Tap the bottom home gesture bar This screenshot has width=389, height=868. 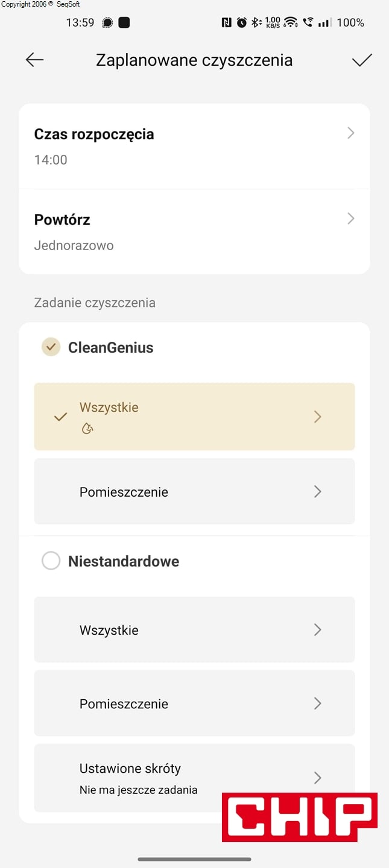pyautogui.click(x=194, y=859)
